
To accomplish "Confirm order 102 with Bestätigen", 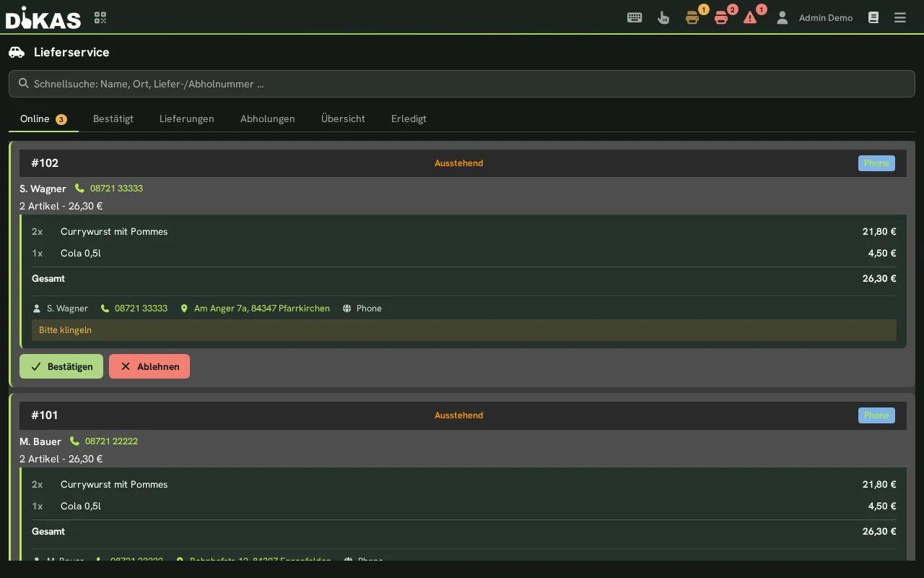I will point(61,366).
